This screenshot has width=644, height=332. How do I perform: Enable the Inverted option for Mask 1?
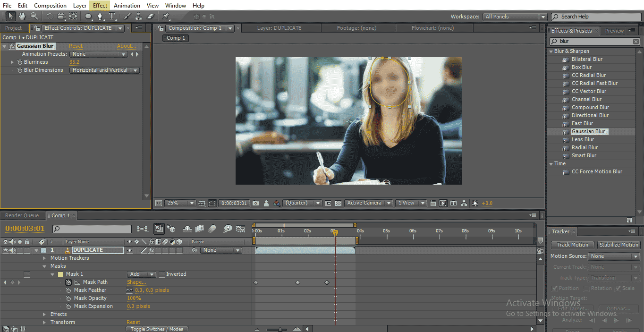coord(161,274)
